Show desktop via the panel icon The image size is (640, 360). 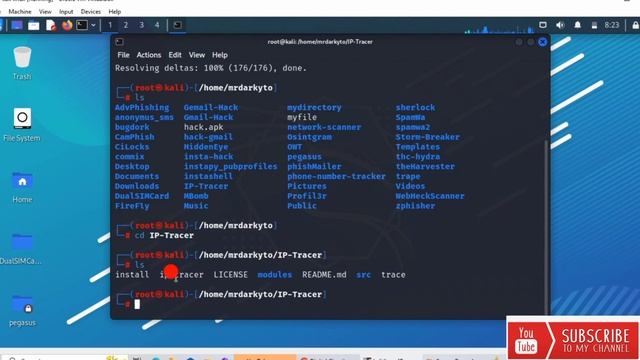click(17, 25)
